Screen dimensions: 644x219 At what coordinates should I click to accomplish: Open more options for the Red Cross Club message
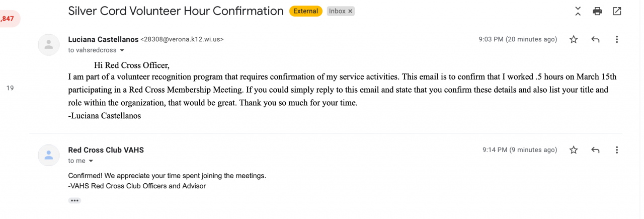point(617,150)
